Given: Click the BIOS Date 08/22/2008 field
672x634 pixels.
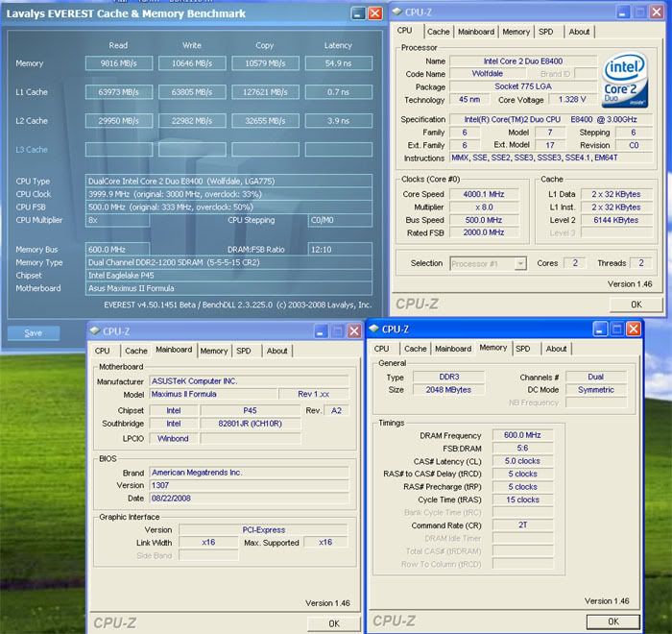Looking at the screenshot, I should point(249,498).
